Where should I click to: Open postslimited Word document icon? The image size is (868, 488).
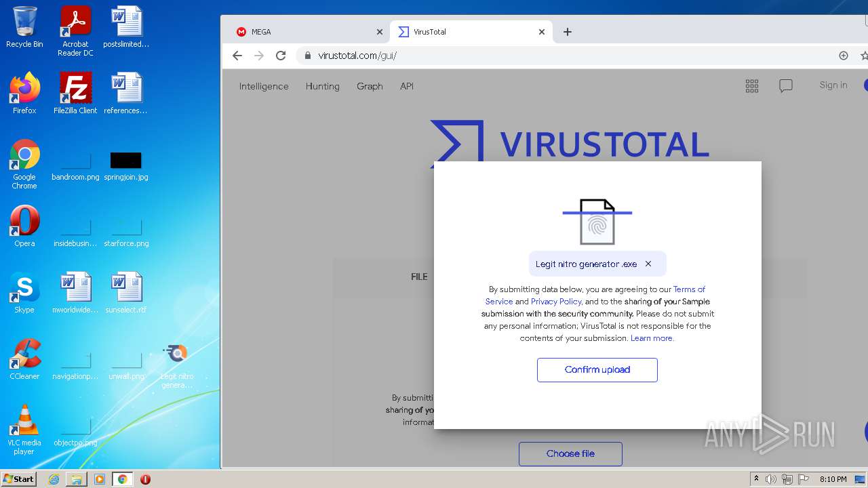click(x=126, y=27)
